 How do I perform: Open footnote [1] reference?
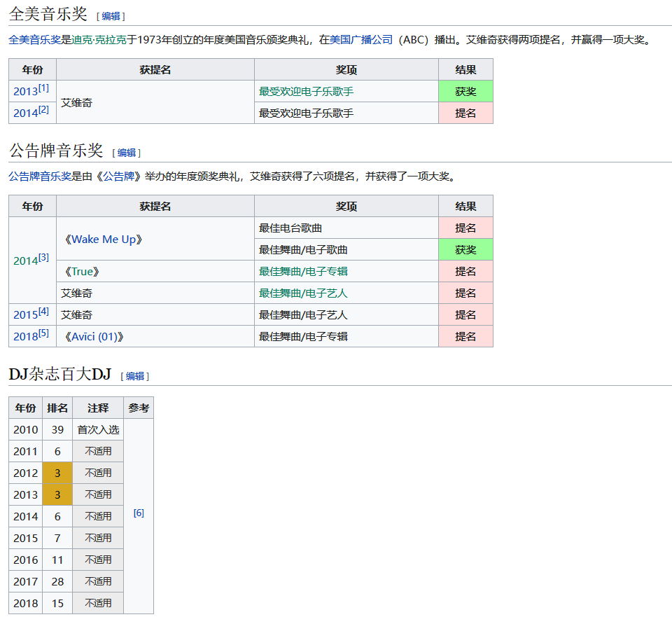tap(43, 88)
